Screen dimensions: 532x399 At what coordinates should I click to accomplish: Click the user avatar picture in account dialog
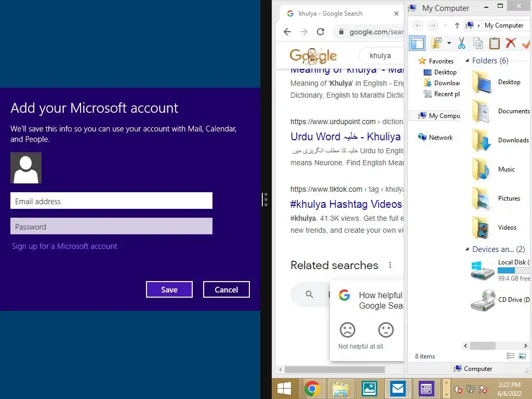click(x=26, y=168)
